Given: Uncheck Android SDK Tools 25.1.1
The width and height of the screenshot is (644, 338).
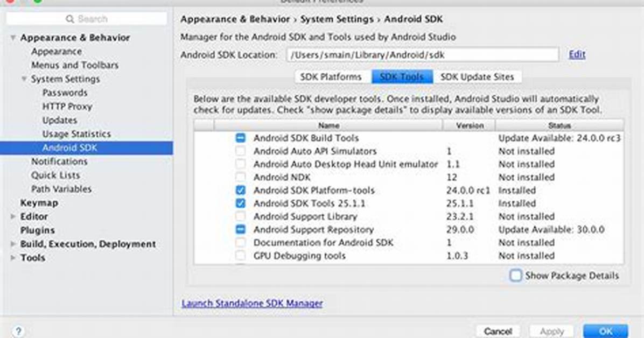Looking at the screenshot, I should click(240, 203).
